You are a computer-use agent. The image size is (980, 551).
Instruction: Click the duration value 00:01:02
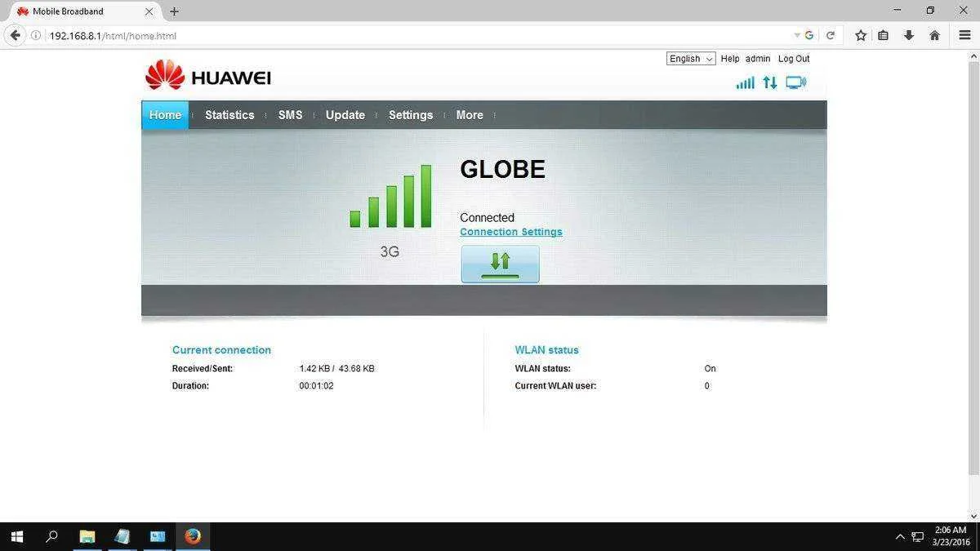[x=316, y=386]
